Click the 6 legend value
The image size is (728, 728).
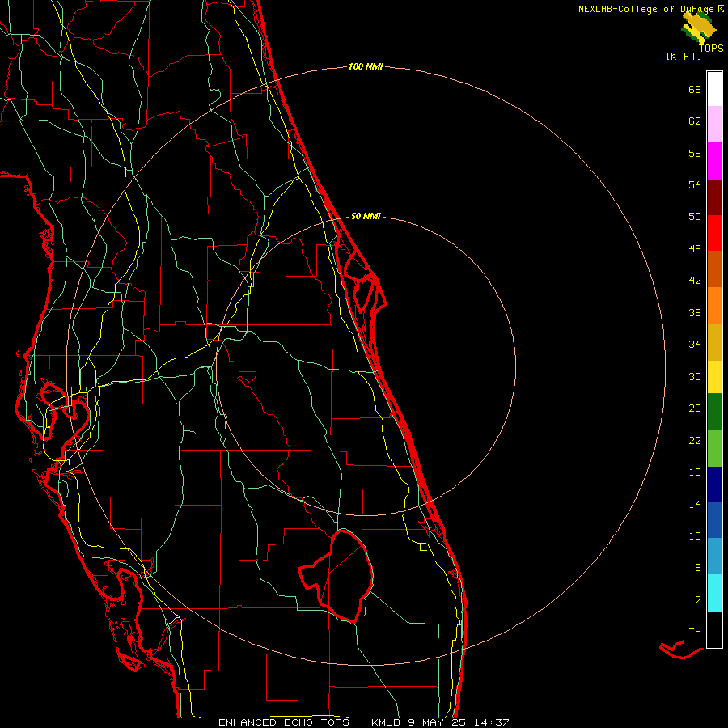[x=698, y=567]
